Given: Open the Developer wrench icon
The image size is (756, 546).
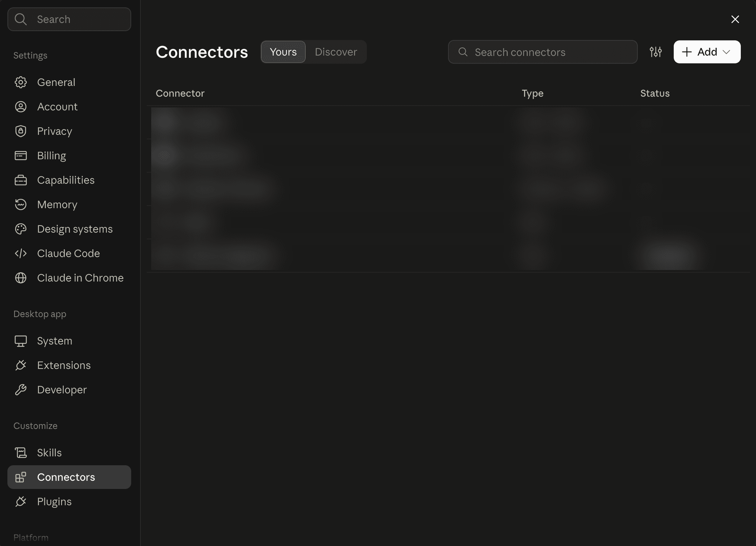Looking at the screenshot, I should (21, 390).
